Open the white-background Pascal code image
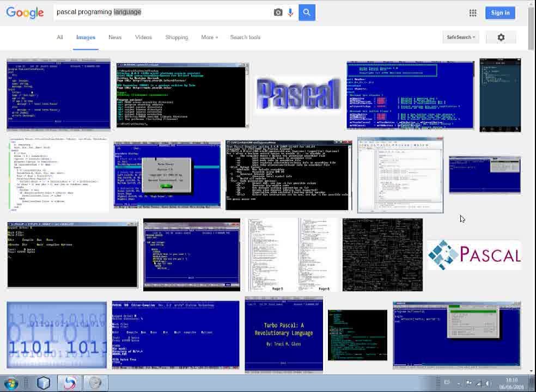Screen dimensions: 536x392 click(58, 175)
